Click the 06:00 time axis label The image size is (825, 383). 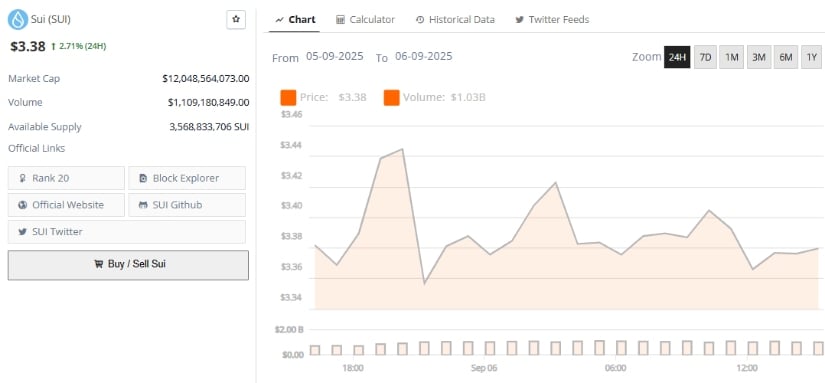pyautogui.click(x=616, y=367)
